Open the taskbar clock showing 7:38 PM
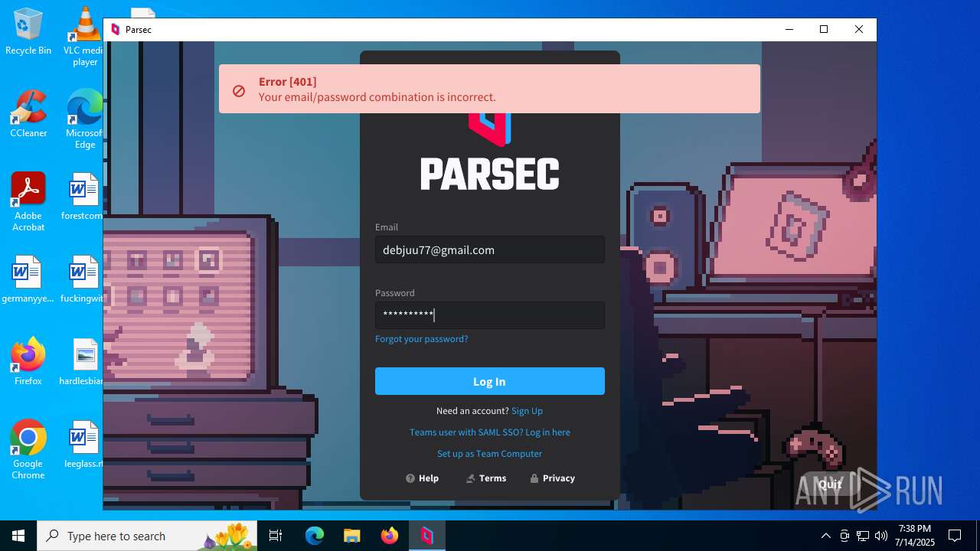The image size is (980, 551). [915, 536]
